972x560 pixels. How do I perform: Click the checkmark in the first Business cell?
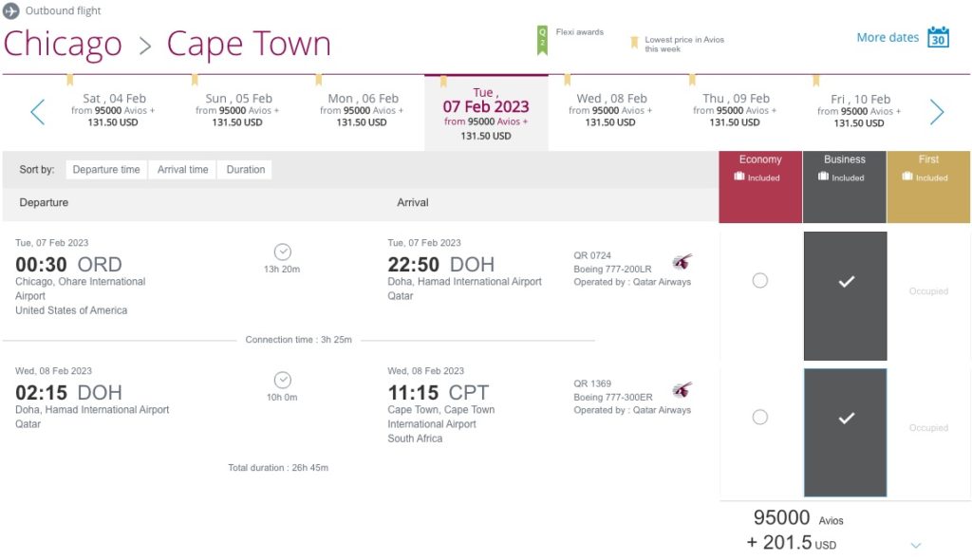click(844, 280)
